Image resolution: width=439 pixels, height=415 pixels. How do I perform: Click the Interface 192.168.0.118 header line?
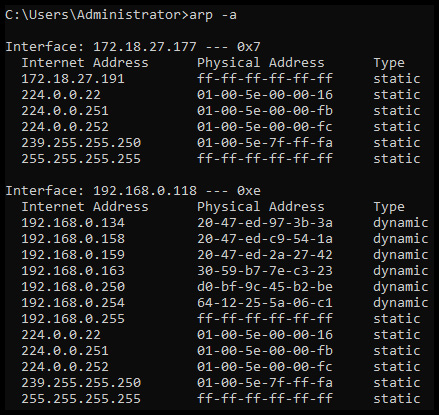pos(133,191)
